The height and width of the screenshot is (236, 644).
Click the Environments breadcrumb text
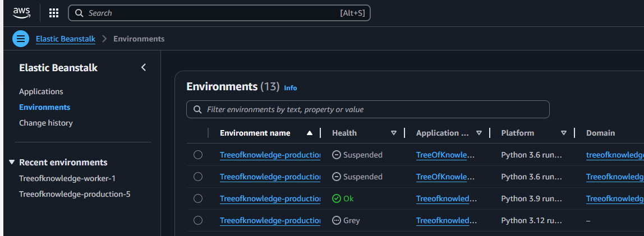click(139, 39)
